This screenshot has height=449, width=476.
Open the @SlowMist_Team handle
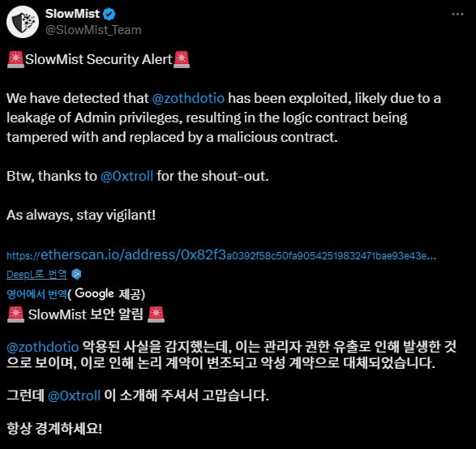(x=93, y=30)
